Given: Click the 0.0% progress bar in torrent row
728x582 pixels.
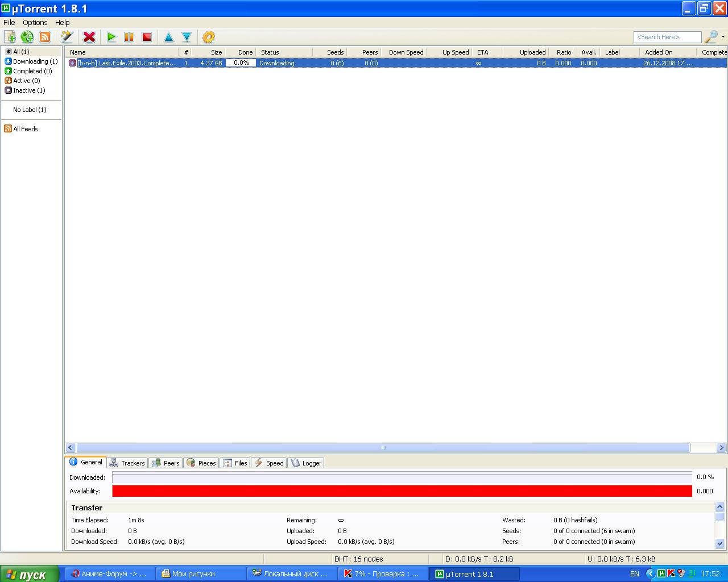Looking at the screenshot, I should pos(241,63).
